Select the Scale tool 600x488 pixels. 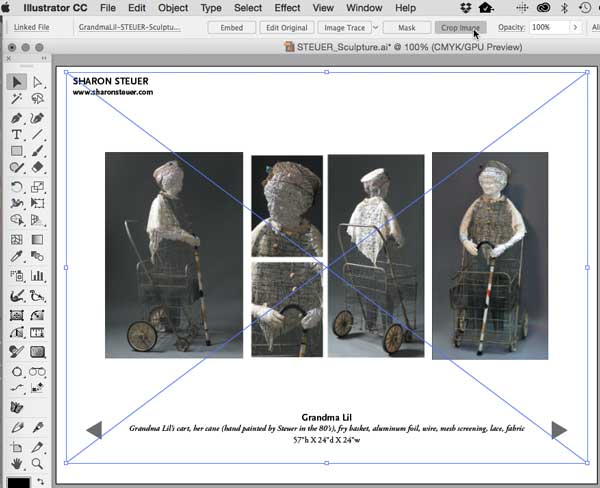(37, 187)
